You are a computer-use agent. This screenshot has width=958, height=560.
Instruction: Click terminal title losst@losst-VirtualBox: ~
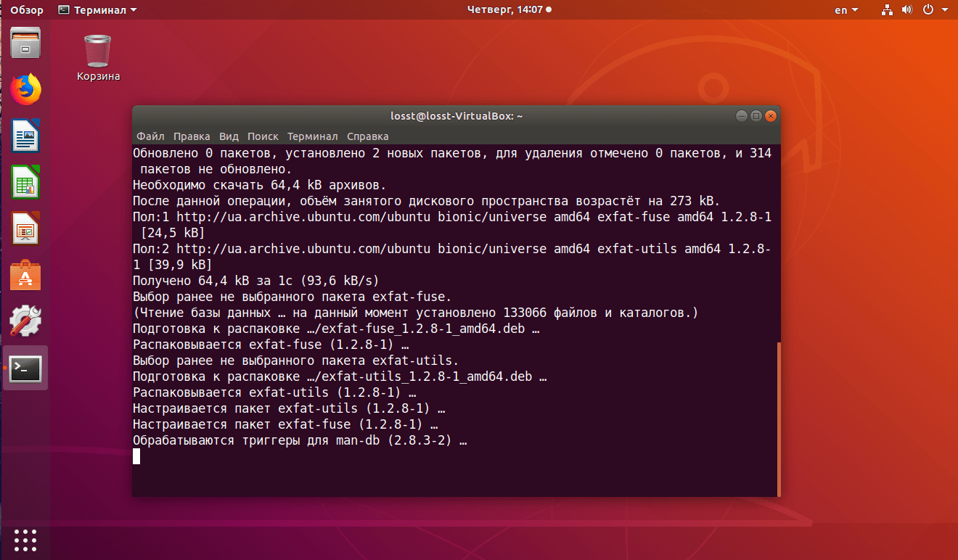coord(457,116)
